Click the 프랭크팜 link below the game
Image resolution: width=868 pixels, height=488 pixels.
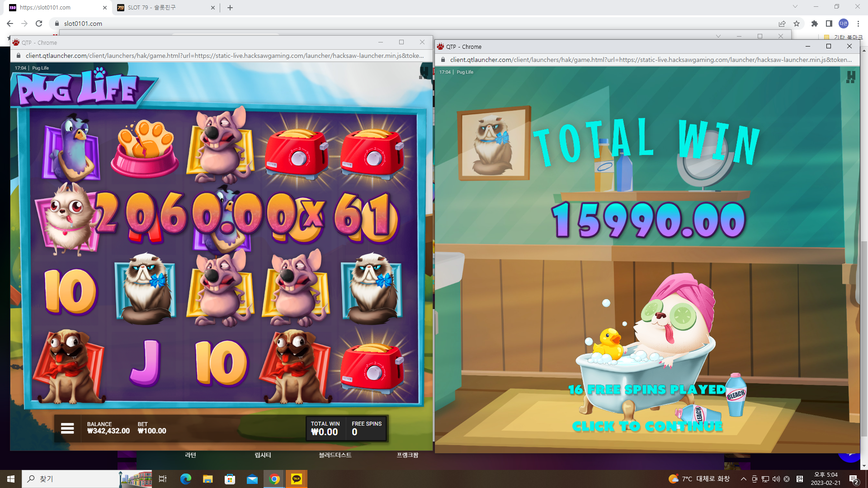pos(407,455)
